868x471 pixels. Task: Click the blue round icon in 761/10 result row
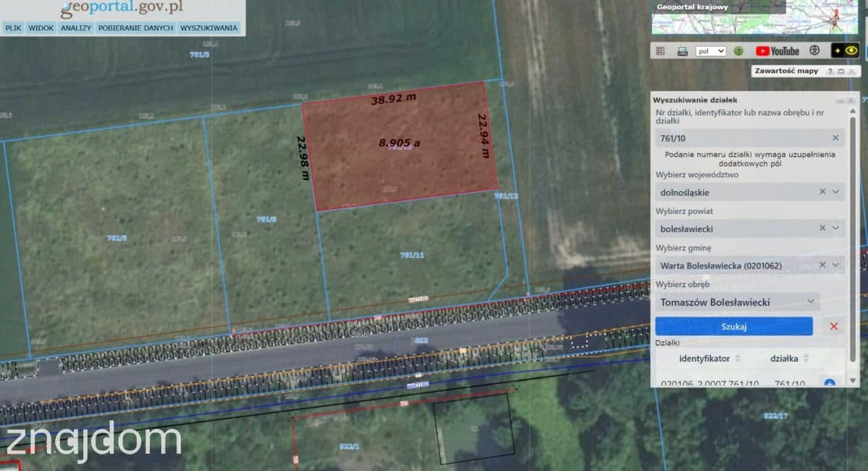[830, 383]
